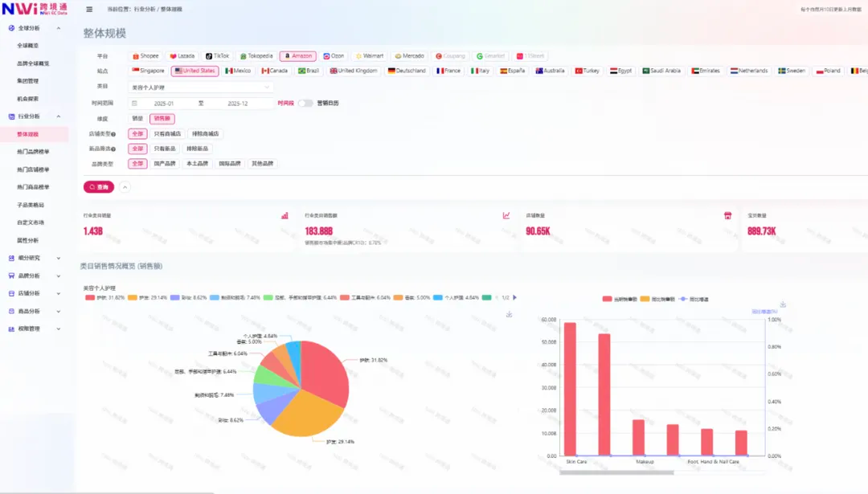This screenshot has height=494, width=868.
Task: Click the start date field 2025-01
Action: pos(164,104)
